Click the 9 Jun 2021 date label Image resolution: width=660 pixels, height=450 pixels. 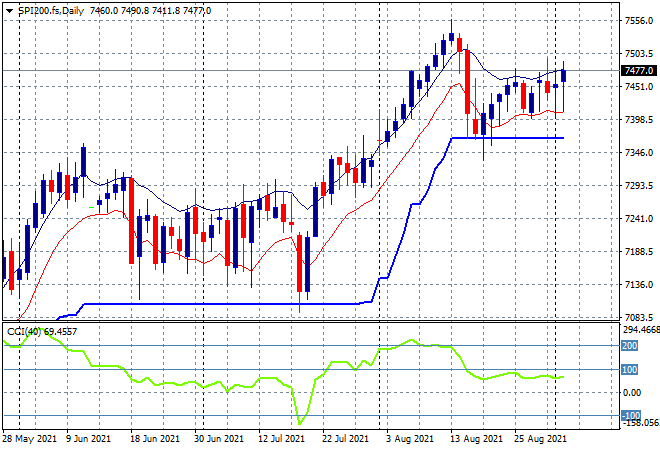point(88,439)
